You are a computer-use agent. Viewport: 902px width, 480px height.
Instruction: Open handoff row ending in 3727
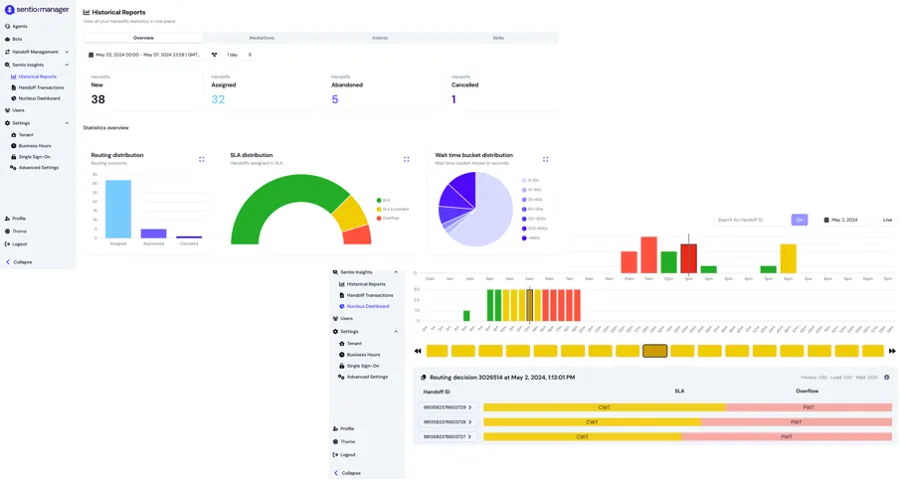pyautogui.click(x=448, y=437)
